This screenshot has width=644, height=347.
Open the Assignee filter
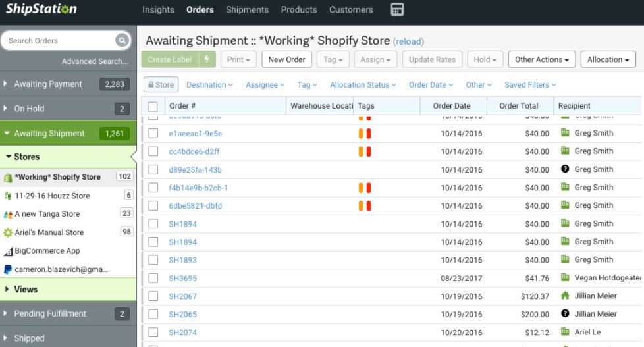(265, 84)
